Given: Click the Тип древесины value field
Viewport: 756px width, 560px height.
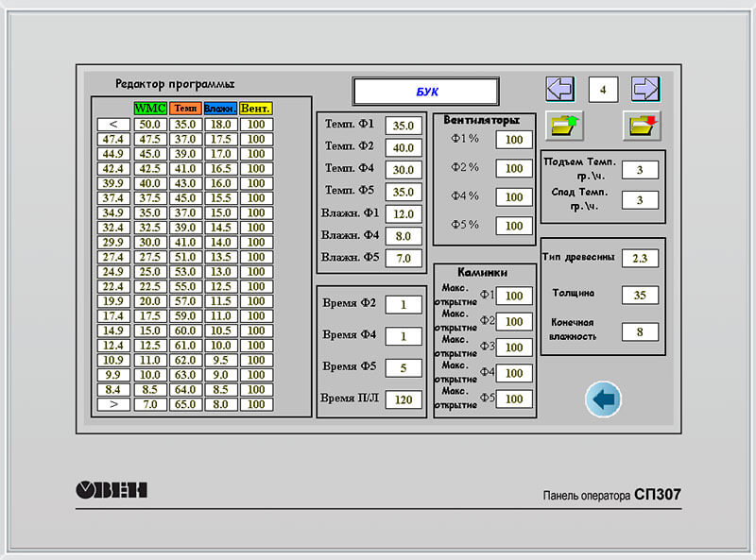Looking at the screenshot, I should (x=640, y=258).
